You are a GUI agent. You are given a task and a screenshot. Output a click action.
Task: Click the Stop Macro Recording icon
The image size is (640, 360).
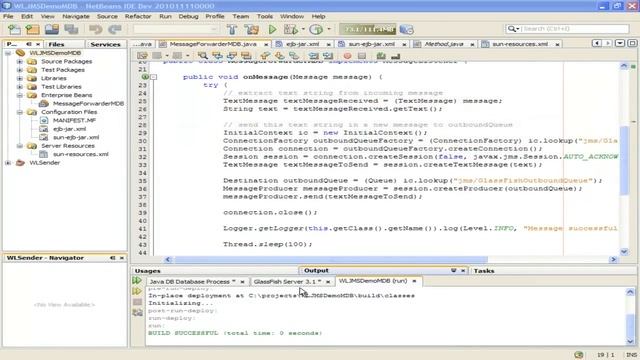click(362, 56)
